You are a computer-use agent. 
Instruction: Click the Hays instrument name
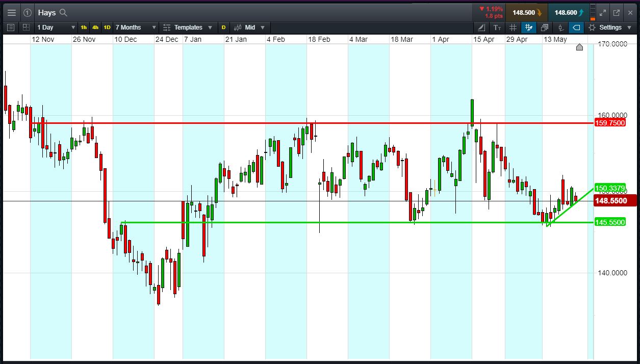tap(47, 13)
